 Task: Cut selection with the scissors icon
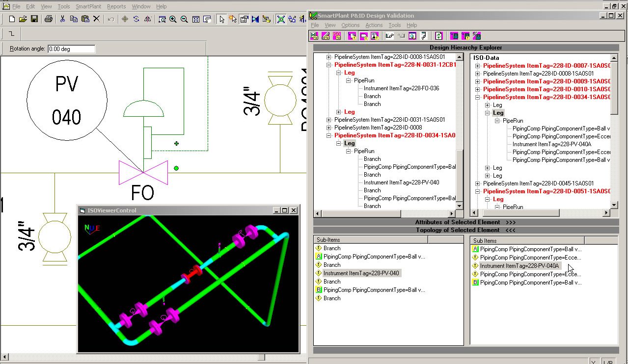(62, 19)
